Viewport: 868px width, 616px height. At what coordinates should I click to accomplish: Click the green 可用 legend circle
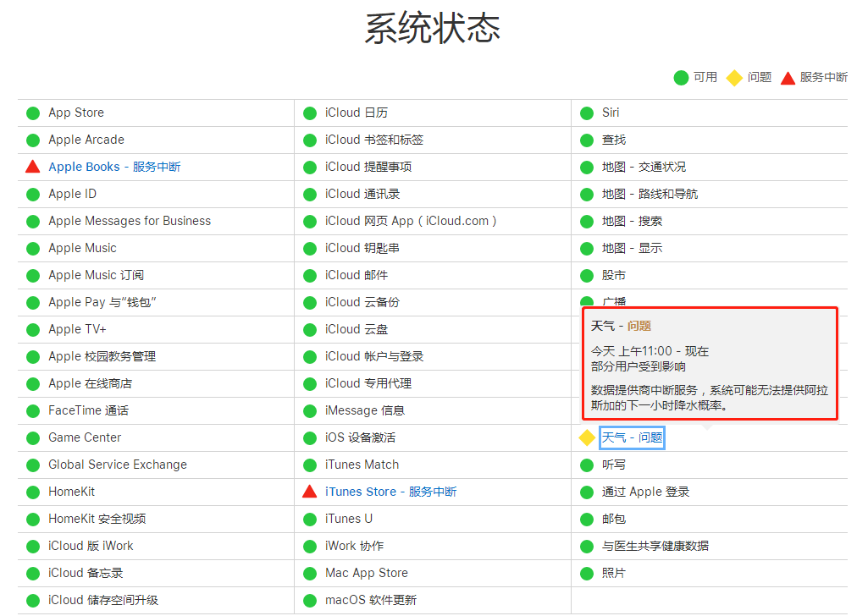(681, 78)
